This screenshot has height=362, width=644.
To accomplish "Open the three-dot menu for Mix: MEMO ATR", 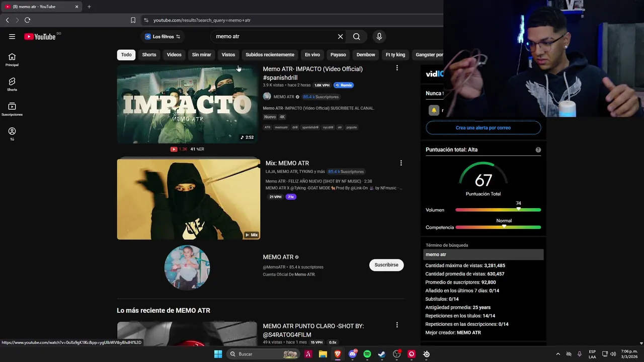I will point(400,163).
